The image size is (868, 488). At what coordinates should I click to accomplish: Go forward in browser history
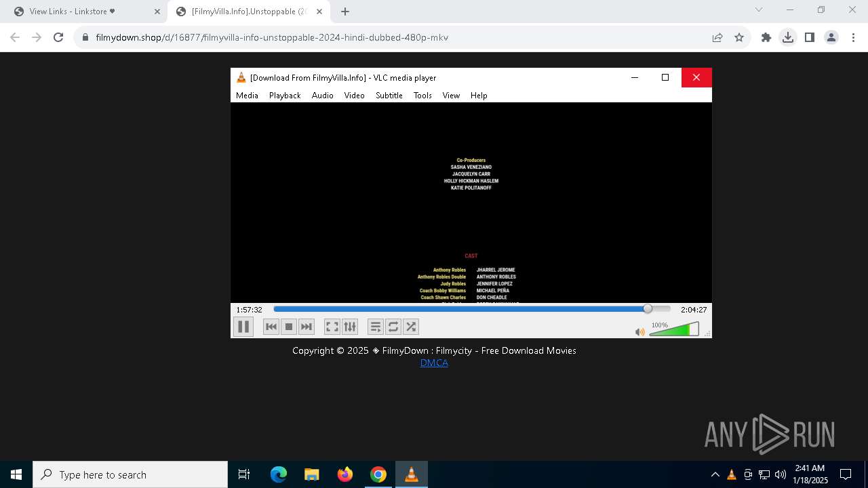[37, 37]
